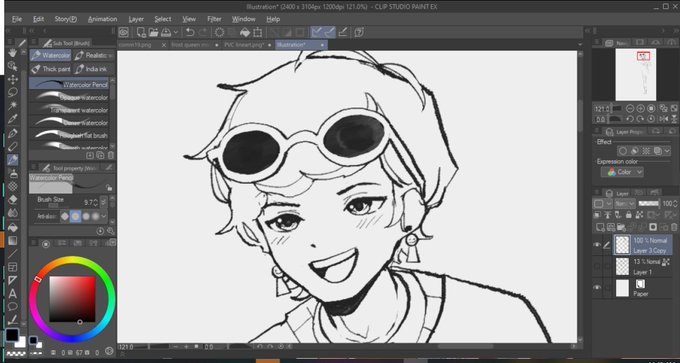Screen dimensions: 680x363
Task: Expand the Effect options dropdown arrow
Action: point(667,151)
